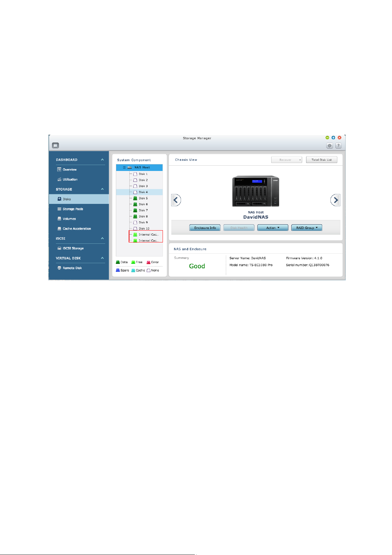Image resolution: width=392 pixels, height=555 pixels.
Task: Click the 'Server Name: DavidNAS' text
Action: (x=248, y=258)
